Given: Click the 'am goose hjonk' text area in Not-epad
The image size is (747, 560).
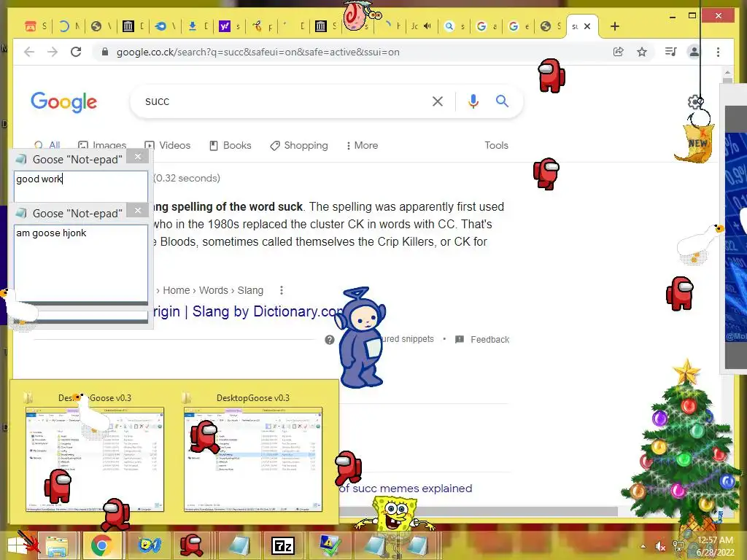Looking at the screenshot, I should (80, 262).
